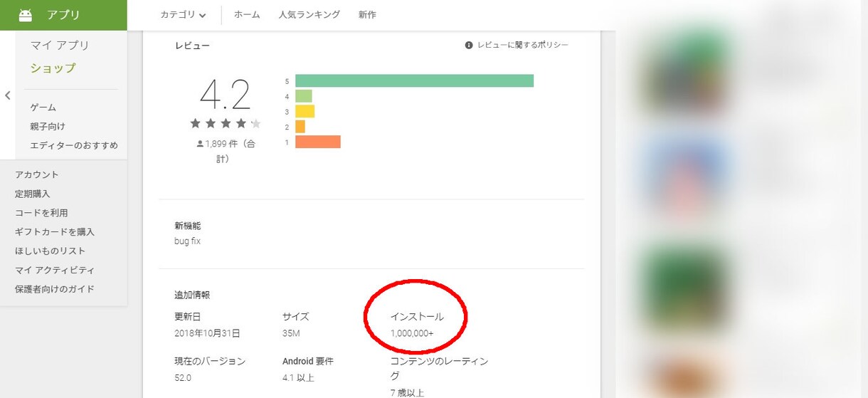Image resolution: width=868 pixels, height=398 pixels.
Task: Click the 4.2 rating score
Action: [x=226, y=94]
